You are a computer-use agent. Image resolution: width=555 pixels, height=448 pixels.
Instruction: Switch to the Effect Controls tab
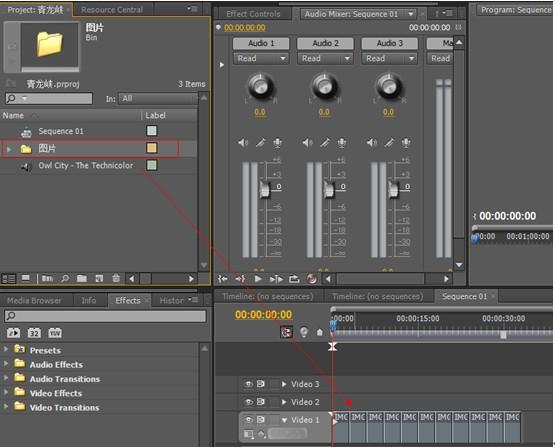253,14
